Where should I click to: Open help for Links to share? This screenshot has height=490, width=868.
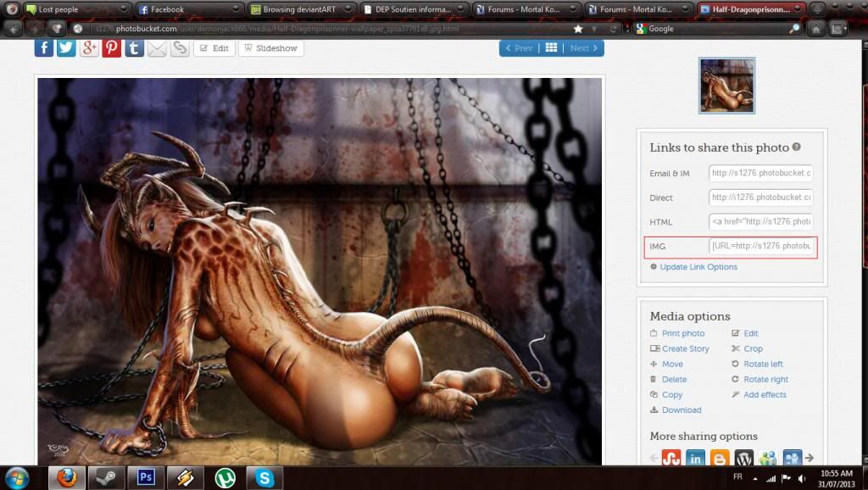point(796,147)
